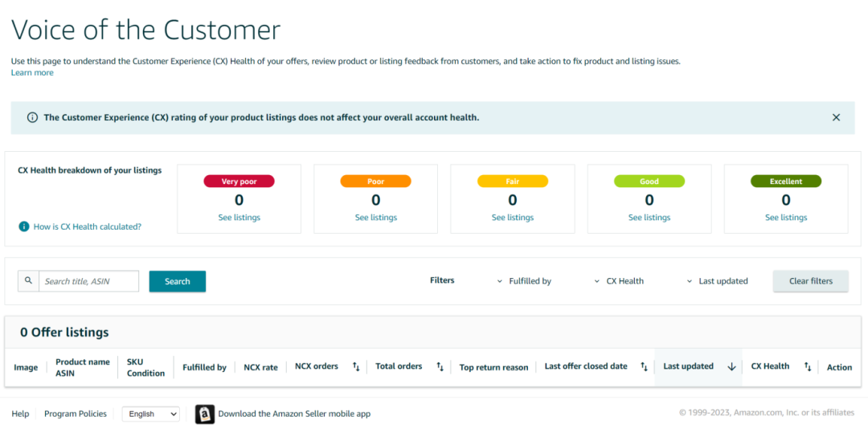This screenshot has width=868, height=441.
Task: Sort by NCX orders arrows
Action: (356, 366)
